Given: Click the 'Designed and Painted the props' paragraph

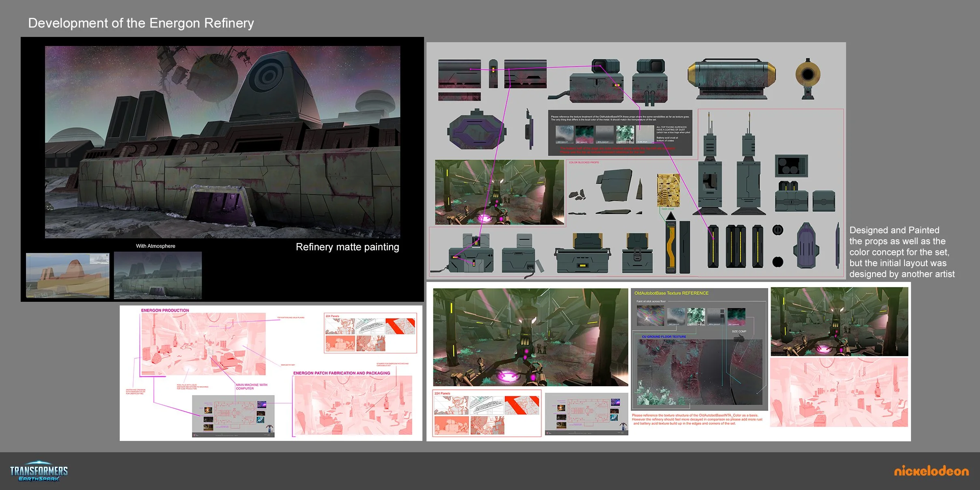Looking at the screenshot, I should 902,252.
